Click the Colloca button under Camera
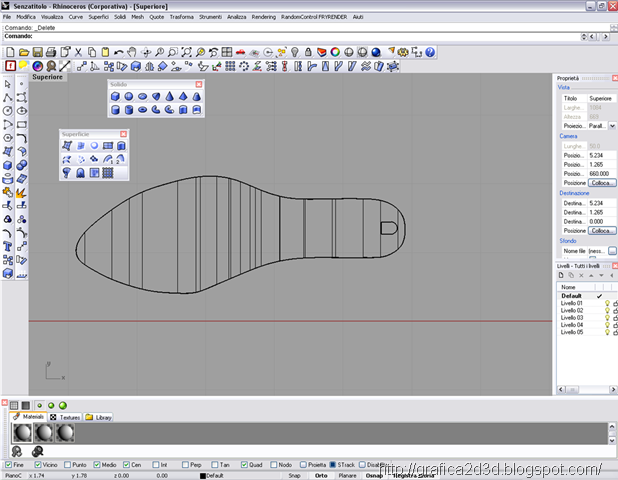The image size is (618, 480). [x=602, y=183]
